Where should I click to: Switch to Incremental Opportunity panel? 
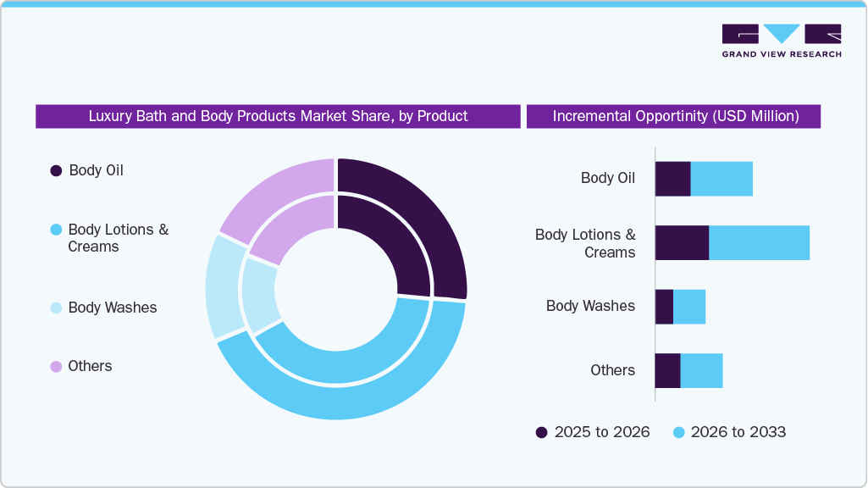tap(674, 116)
